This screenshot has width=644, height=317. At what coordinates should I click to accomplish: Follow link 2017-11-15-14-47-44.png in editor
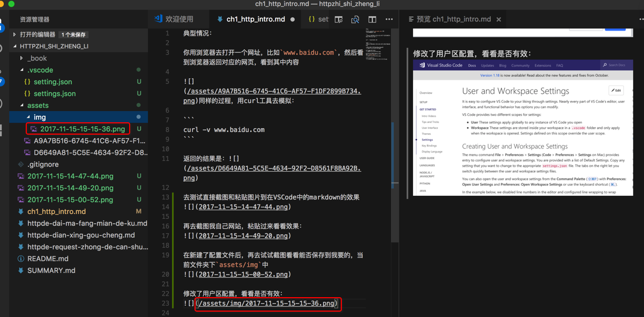pyautogui.click(x=243, y=207)
